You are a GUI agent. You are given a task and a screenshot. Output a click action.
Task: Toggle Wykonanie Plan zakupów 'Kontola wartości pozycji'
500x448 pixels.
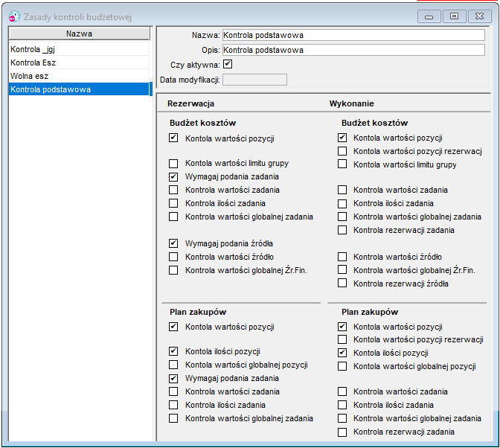(x=342, y=327)
